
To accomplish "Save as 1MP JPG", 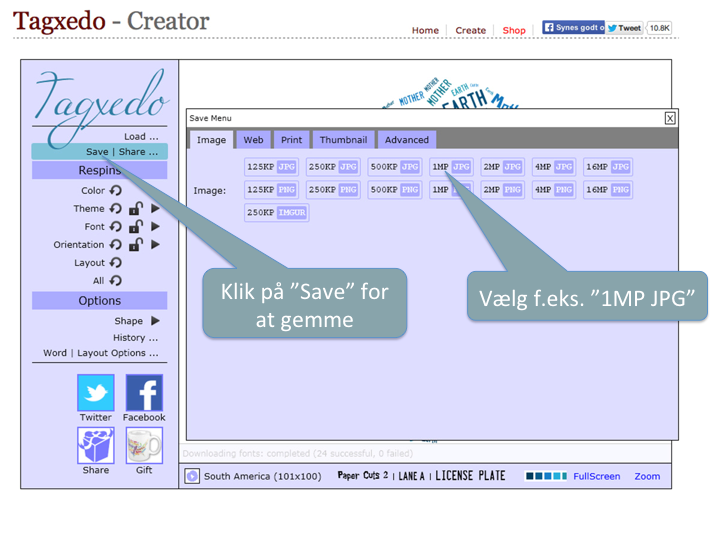I will tap(451, 167).
